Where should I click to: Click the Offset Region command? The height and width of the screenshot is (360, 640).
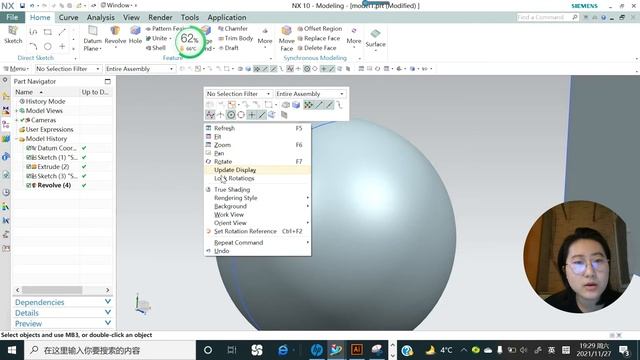pyautogui.click(x=320, y=29)
